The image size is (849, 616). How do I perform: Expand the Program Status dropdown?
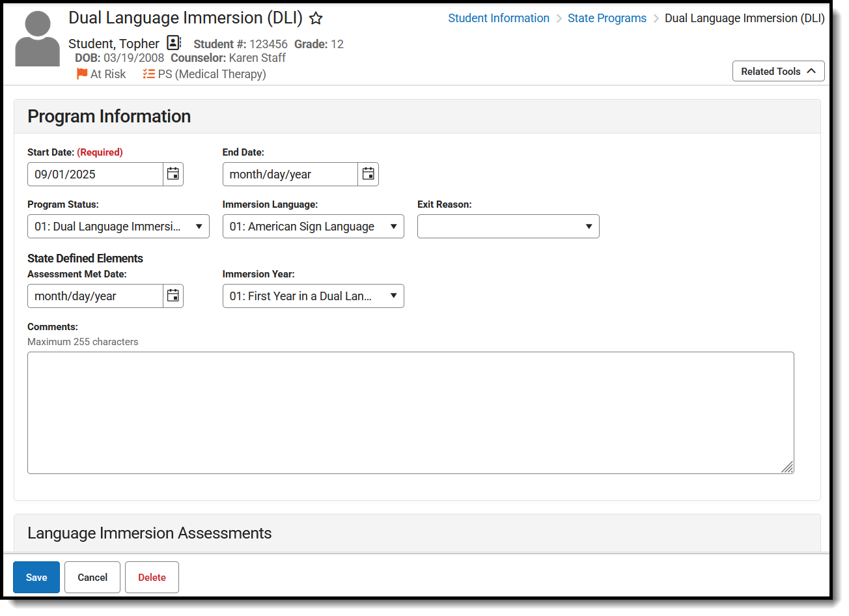pyautogui.click(x=118, y=227)
